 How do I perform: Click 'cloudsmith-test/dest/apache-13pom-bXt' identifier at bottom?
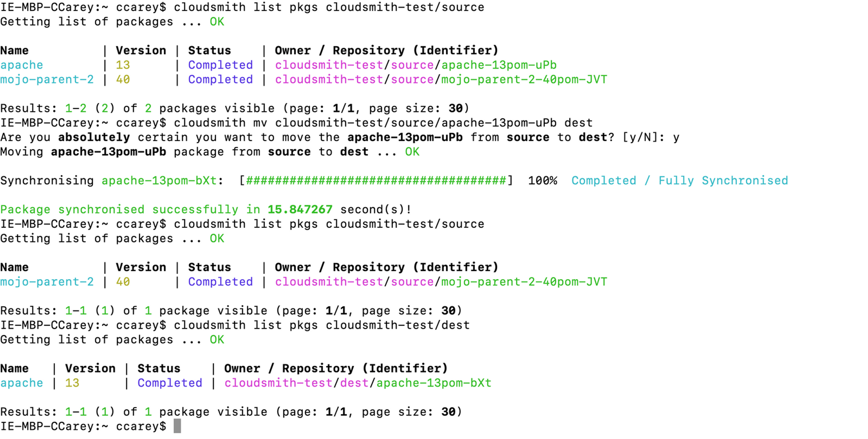(358, 383)
